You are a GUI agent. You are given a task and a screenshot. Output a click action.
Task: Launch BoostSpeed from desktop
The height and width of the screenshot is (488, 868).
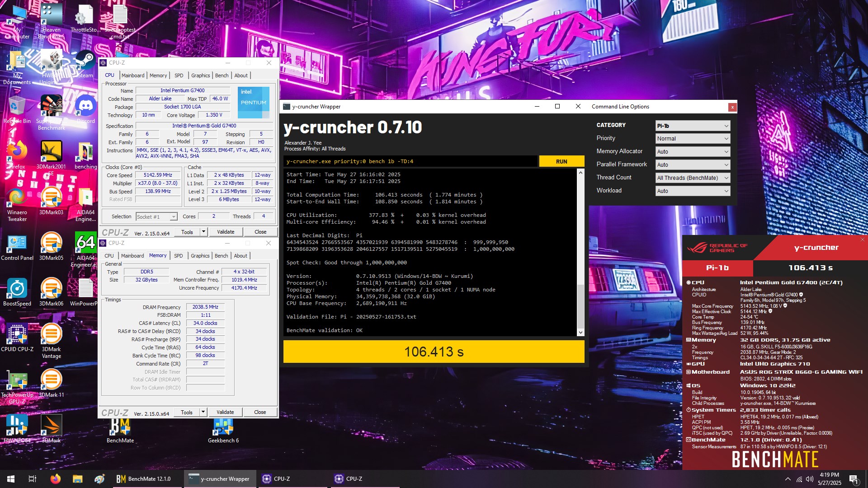(17, 292)
